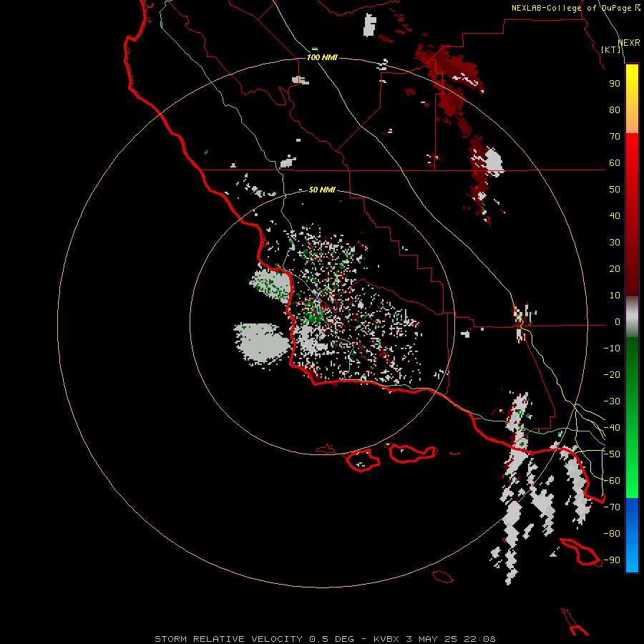This screenshot has height=644, width=644.
Task: Click the -70 value on velocity scale
Action: [612, 507]
